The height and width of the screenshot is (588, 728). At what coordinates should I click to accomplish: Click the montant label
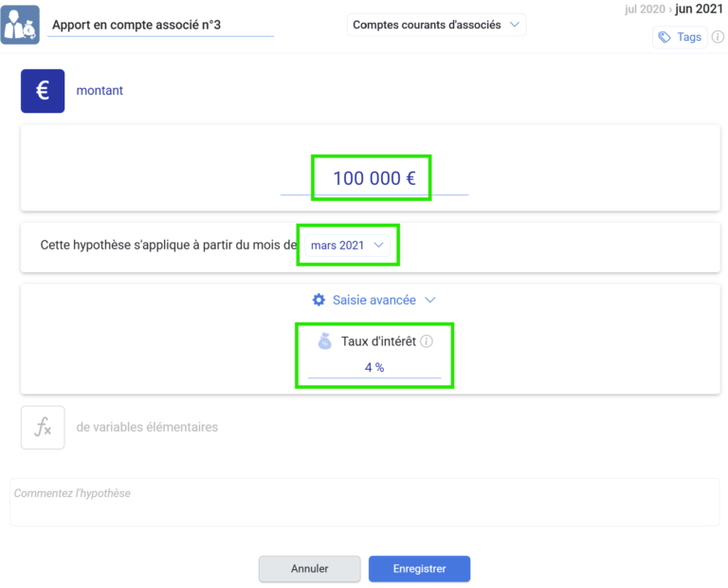tap(100, 91)
